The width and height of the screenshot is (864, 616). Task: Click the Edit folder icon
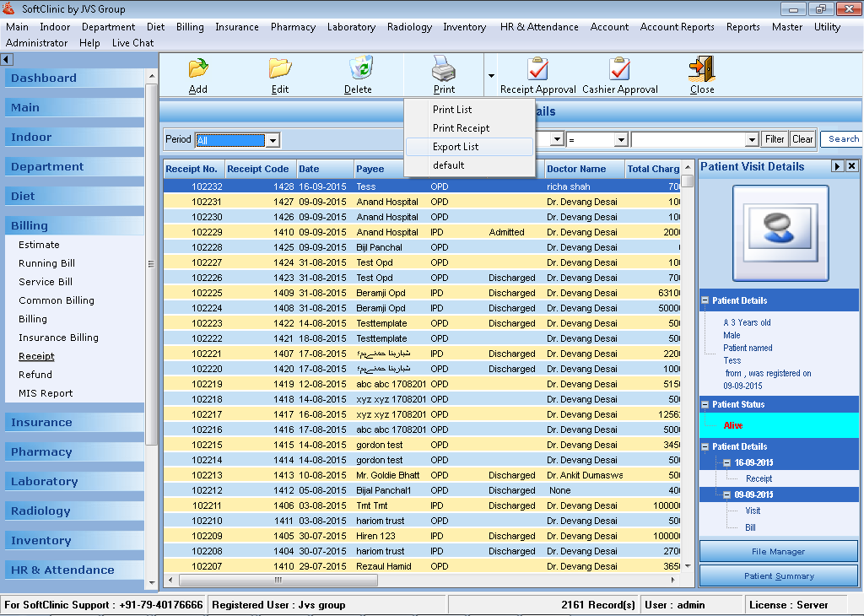[280, 68]
